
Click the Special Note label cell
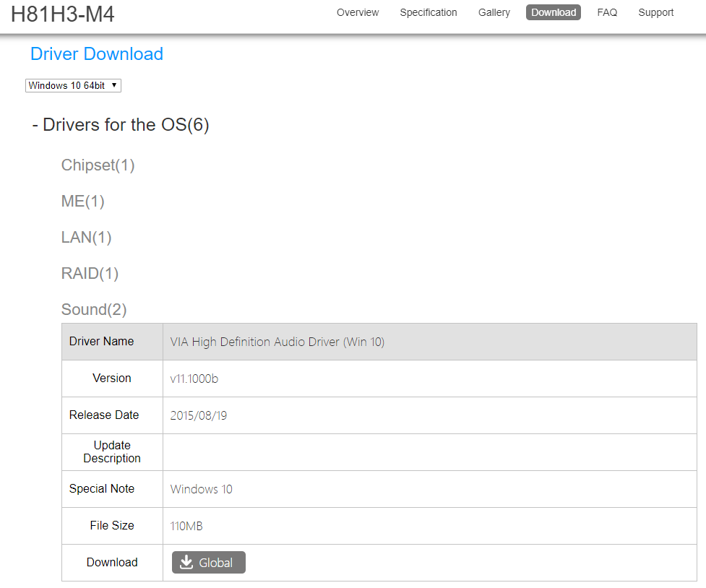pos(112,489)
